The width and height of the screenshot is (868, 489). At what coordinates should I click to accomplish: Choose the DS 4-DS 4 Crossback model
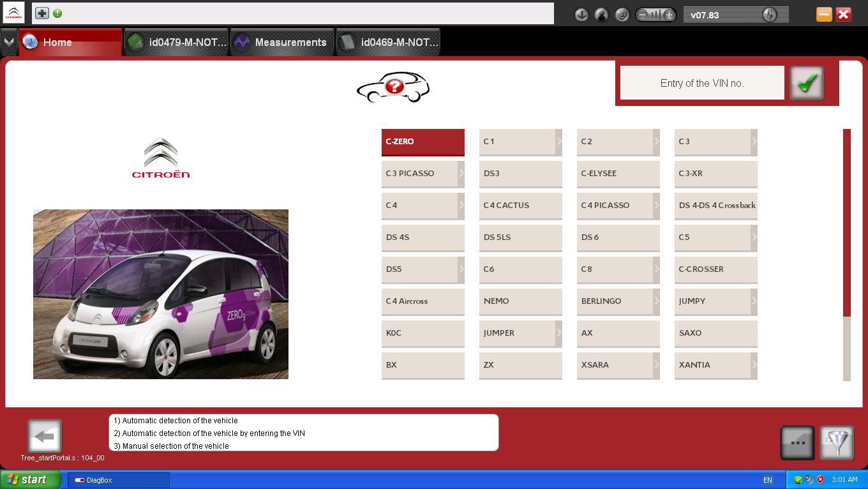(x=716, y=206)
